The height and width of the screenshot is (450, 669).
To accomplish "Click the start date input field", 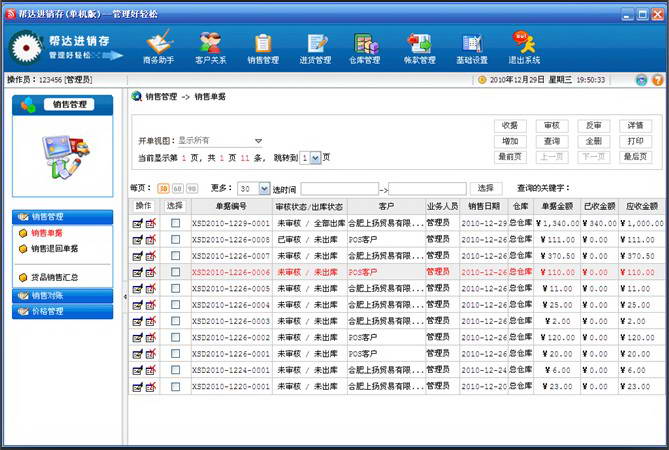I will point(340,189).
